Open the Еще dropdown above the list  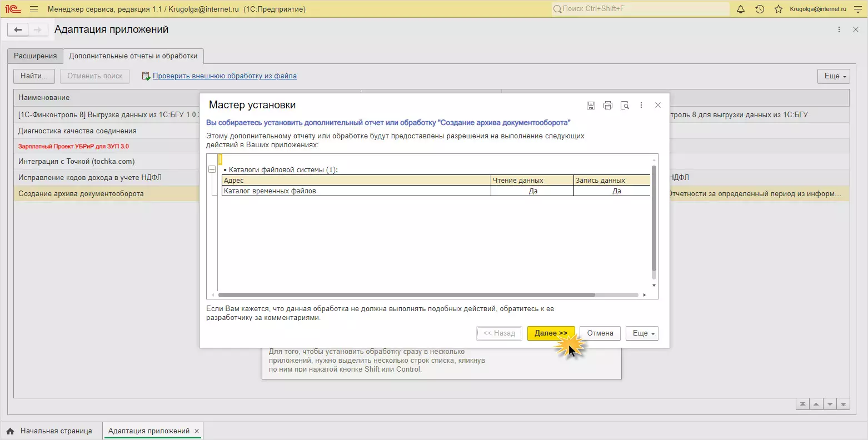[834, 76]
